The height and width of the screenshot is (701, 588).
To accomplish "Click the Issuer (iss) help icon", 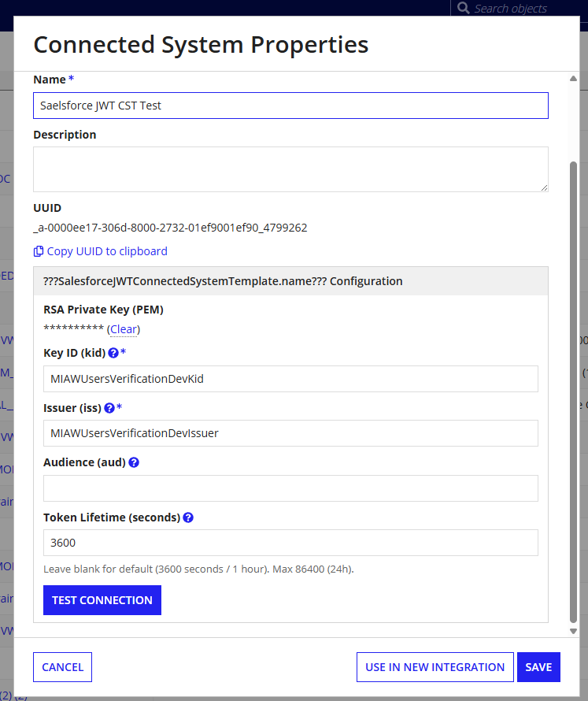I will 109,408.
